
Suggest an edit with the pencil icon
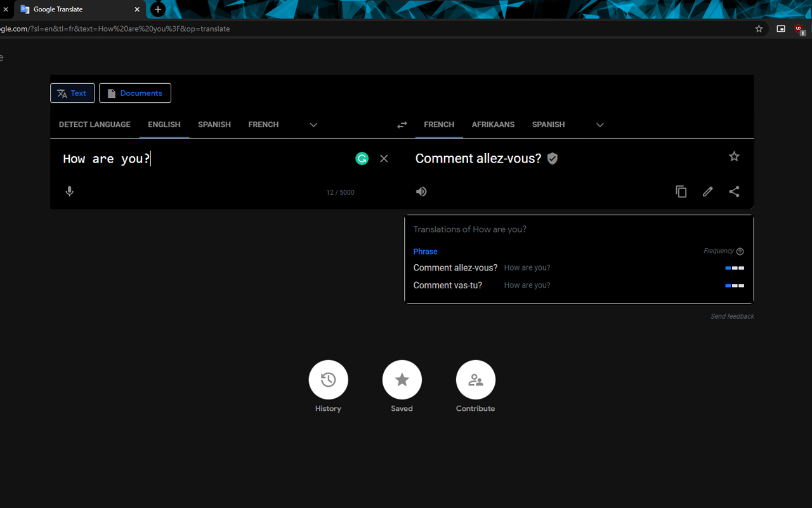pos(707,191)
